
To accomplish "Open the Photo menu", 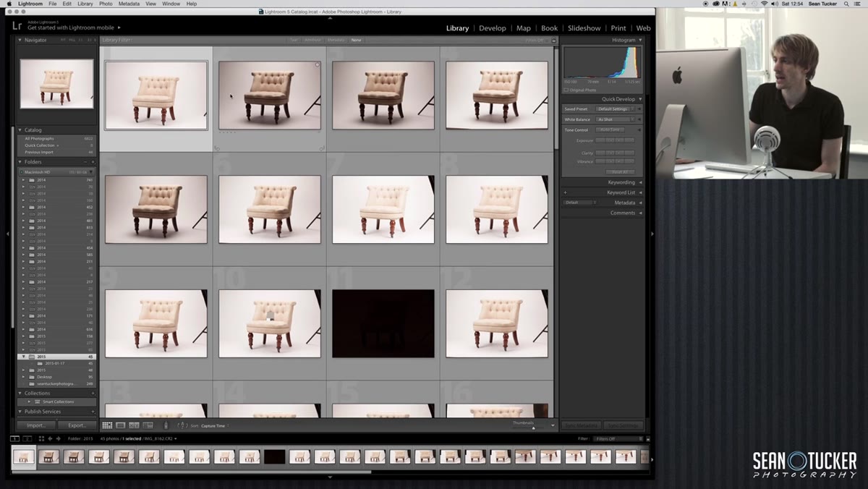I will click(106, 4).
